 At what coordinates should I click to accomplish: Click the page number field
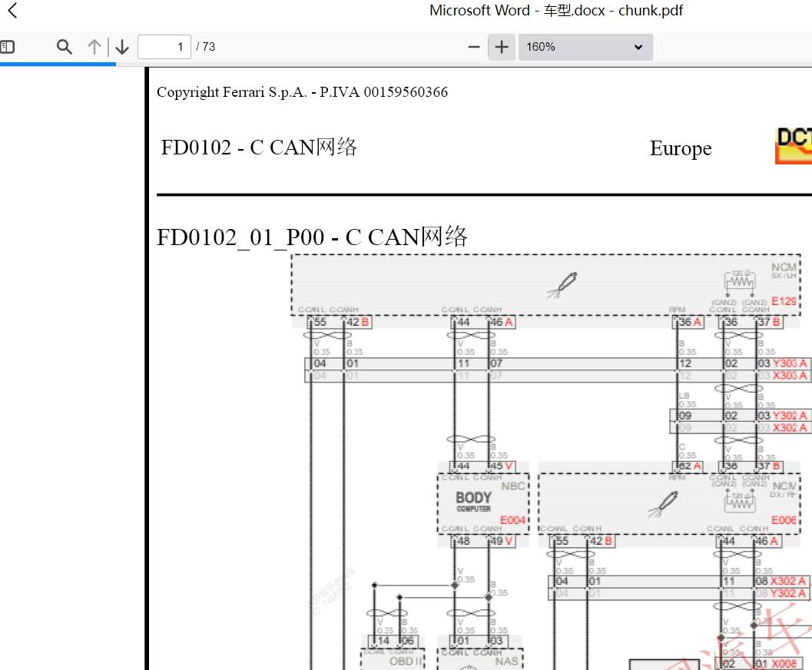[x=164, y=47]
